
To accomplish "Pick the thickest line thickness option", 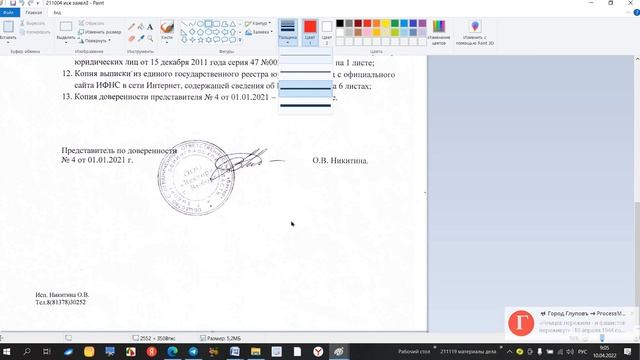I will tap(305, 106).
